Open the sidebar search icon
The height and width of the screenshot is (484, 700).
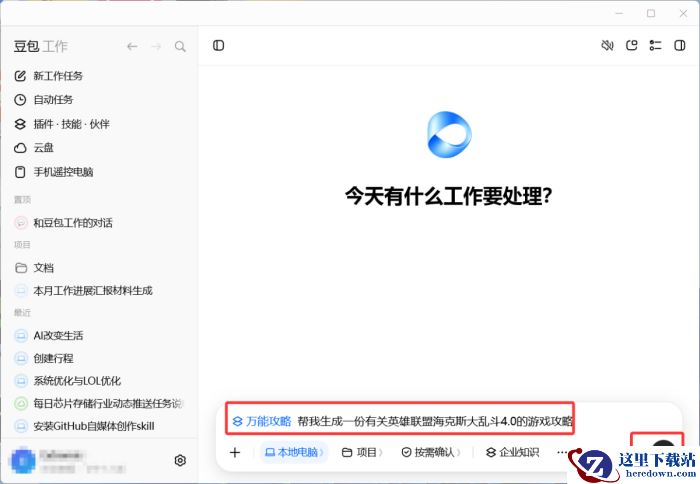(180, 46)
